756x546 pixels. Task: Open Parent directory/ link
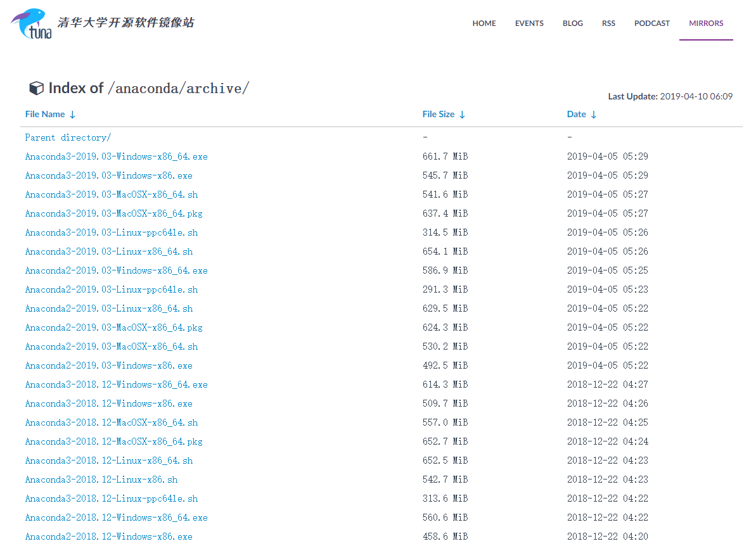click(x=68, y=137)
